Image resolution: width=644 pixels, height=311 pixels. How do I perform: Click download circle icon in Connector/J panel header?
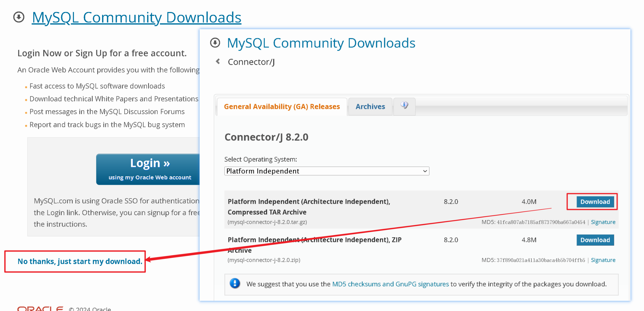click(215, 43)
